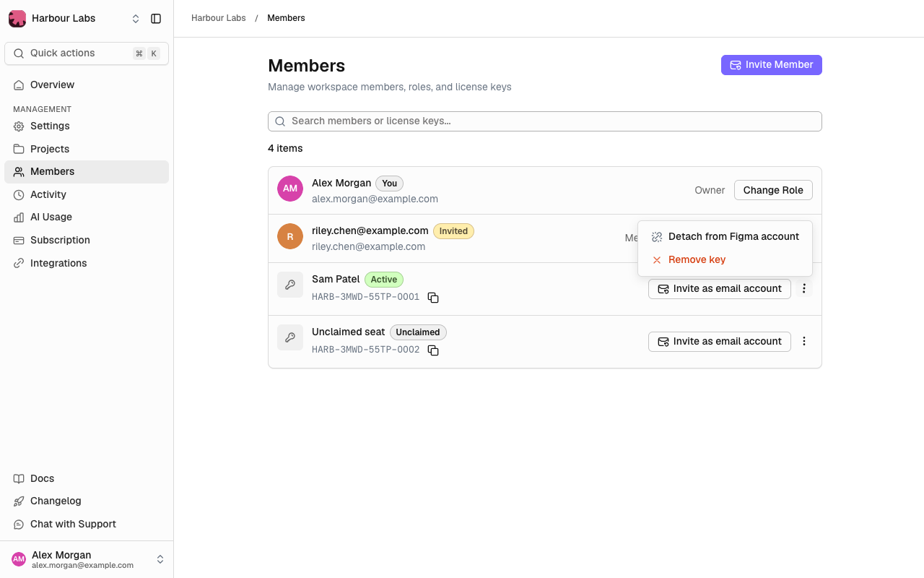Image resolution: width=924 pixels, height=578 pixels.
Task: Open the Changelog link
Action: [87, 501]
